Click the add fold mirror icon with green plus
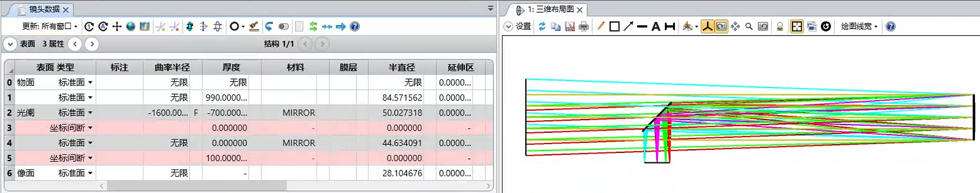 [161, 27]
